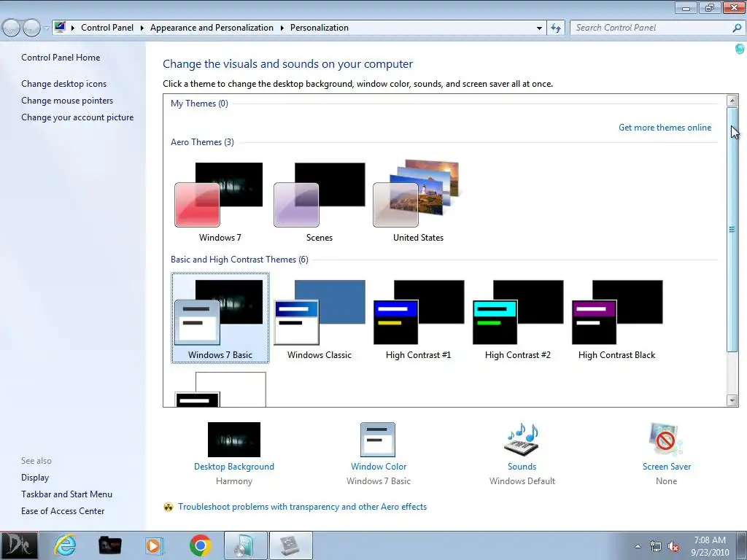The image size is (747, 560).
Task: Select the Windows 7 Aero theme
Action: (220, 200)
